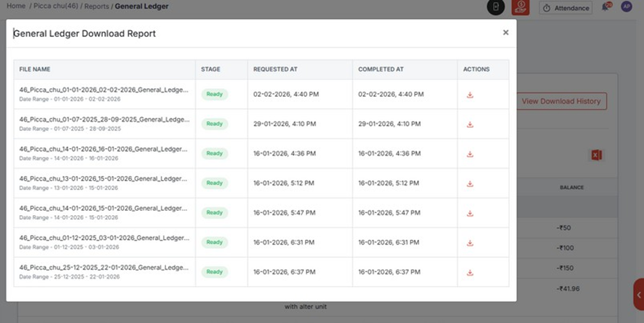Go to Home in breadcrumb

tap(16, 6)
